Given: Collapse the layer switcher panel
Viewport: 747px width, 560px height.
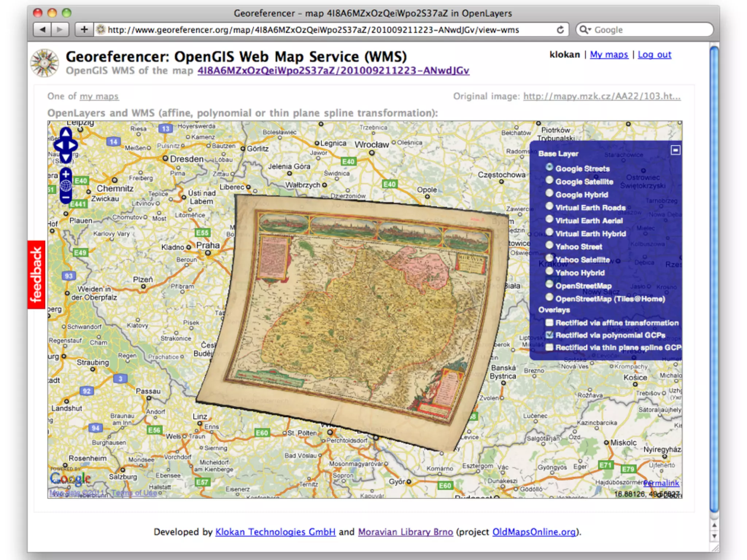Looking at the screenshot, I should 675,150.
